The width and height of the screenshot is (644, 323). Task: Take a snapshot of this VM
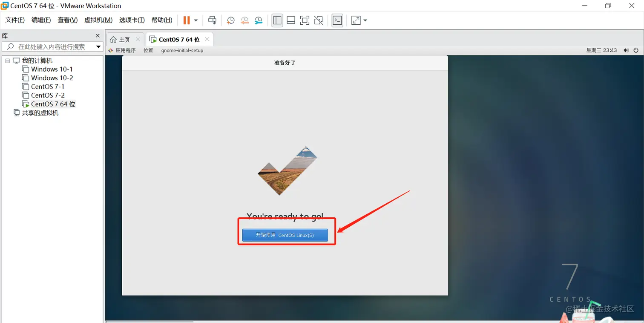click(230, 20)
